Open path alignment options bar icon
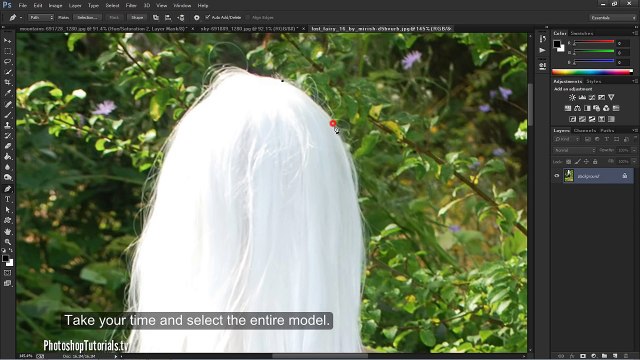This screenshot has width=640, height=360. point(168,18)
